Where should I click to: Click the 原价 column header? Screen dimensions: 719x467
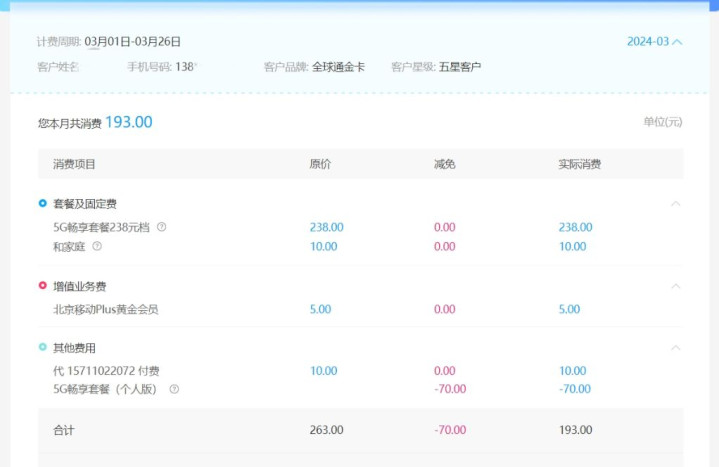pos(320,164)
